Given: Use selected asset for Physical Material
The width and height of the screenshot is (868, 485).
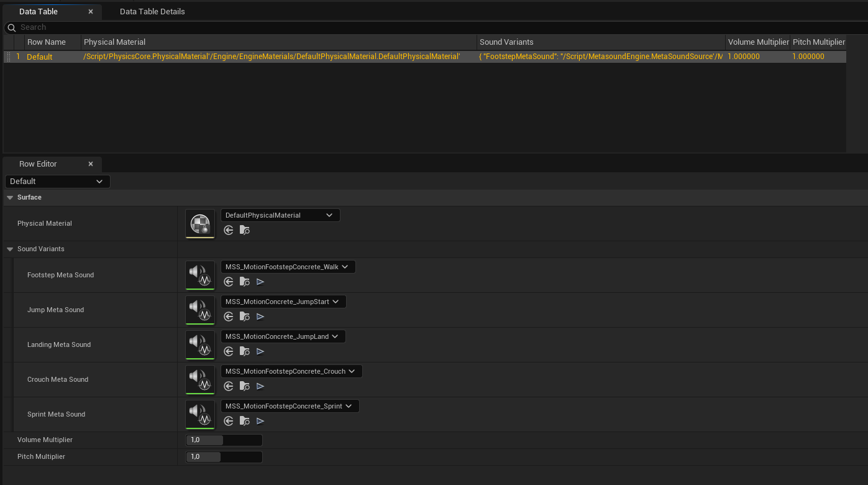Looking at the screenshot, I should click(x=229, y=230).
